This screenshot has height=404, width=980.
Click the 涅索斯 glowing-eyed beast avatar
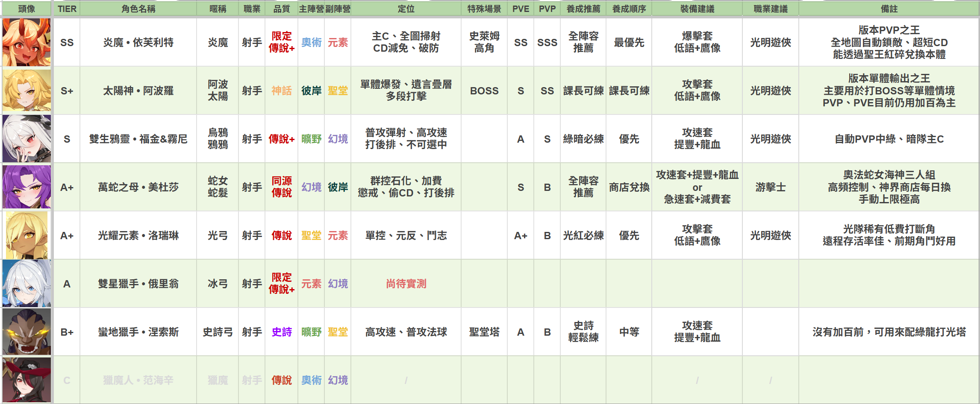[x=26, y=332]
